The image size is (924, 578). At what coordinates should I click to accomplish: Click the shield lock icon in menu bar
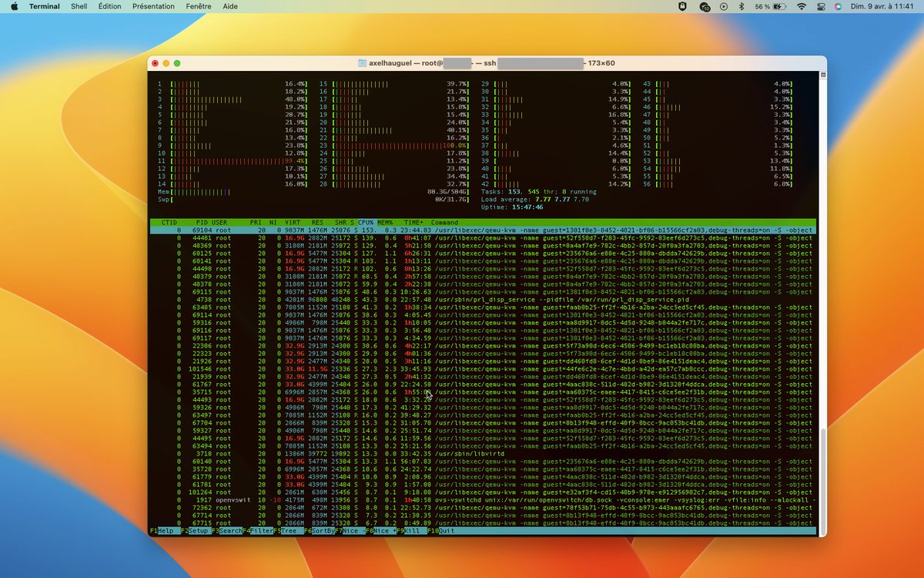point(683,6)
